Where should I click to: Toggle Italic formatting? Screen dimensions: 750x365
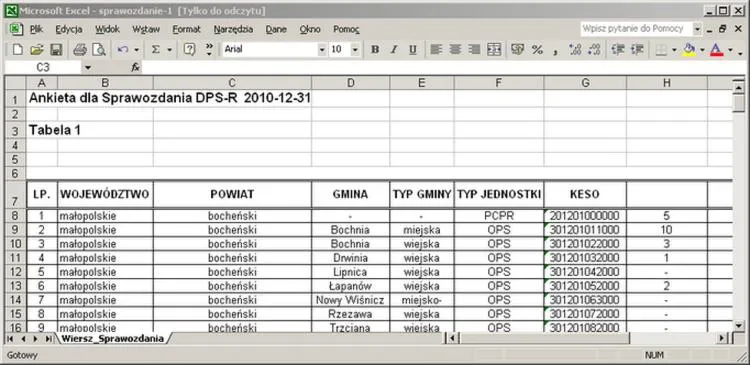click(x=394, y=49)
